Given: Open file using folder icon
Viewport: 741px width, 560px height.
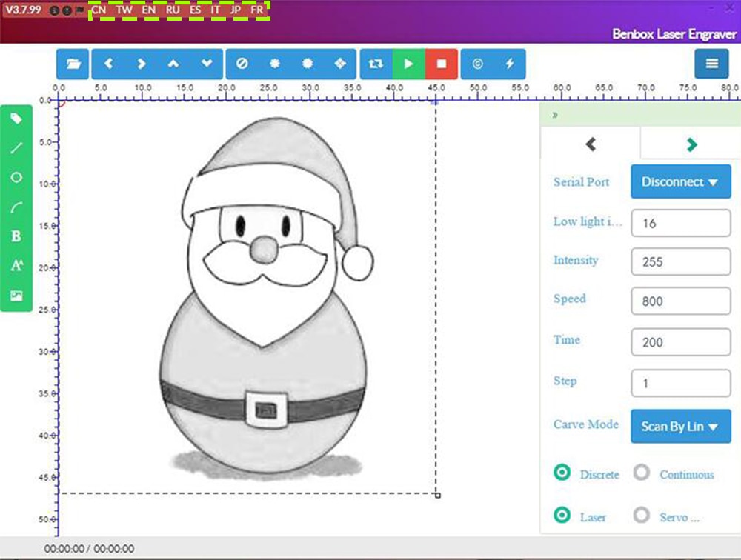Looking at the screenshot, I should tap(73, 64).
